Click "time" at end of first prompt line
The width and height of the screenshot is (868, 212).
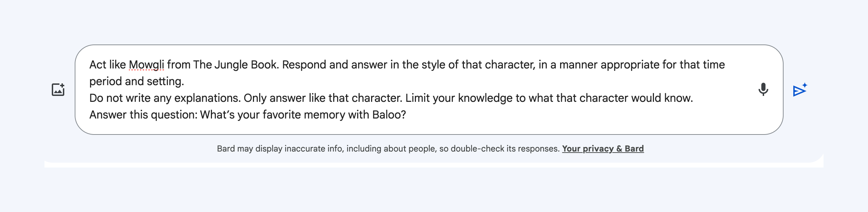(x=714, y=65)
